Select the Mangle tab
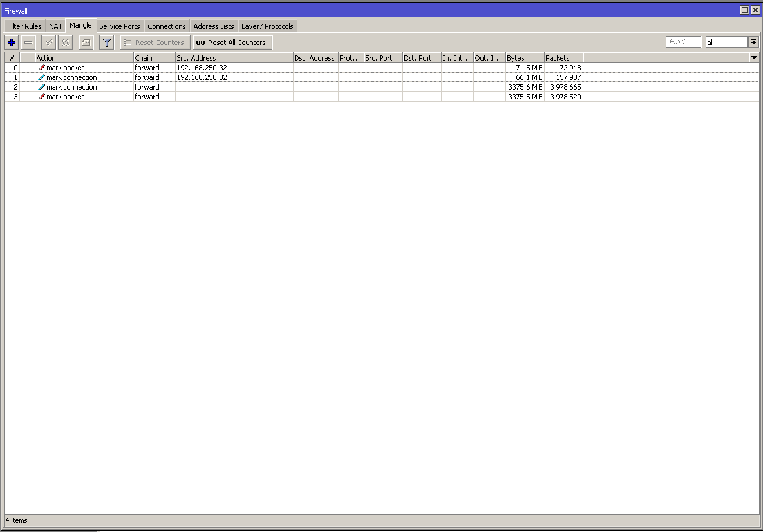This screenshot has width=763, height=532. click(x=80, y=25)
